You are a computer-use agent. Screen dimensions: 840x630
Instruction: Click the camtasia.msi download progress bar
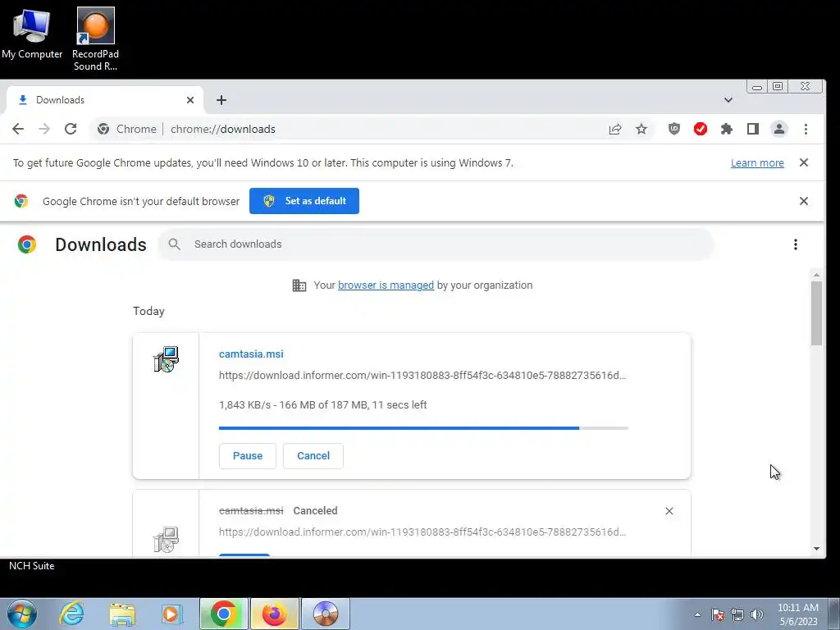tap(423, 428)
